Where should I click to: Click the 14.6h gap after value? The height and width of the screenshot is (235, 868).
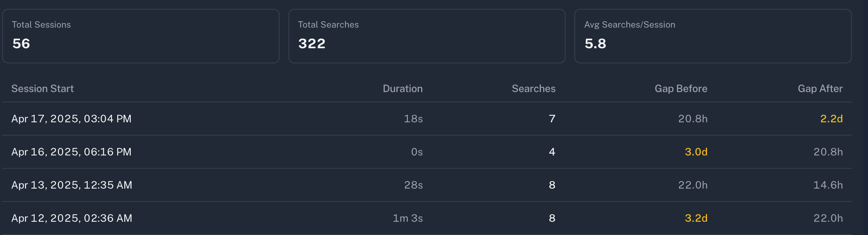point(827,185)
